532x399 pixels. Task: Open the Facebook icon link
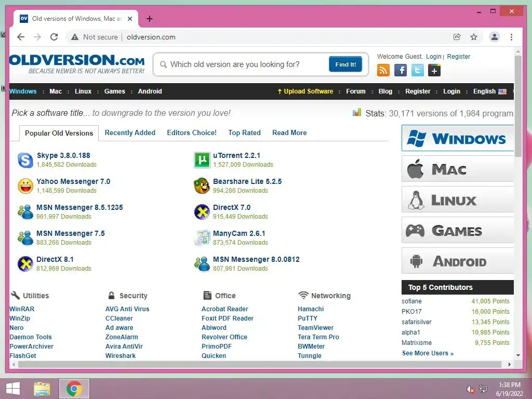401,70
